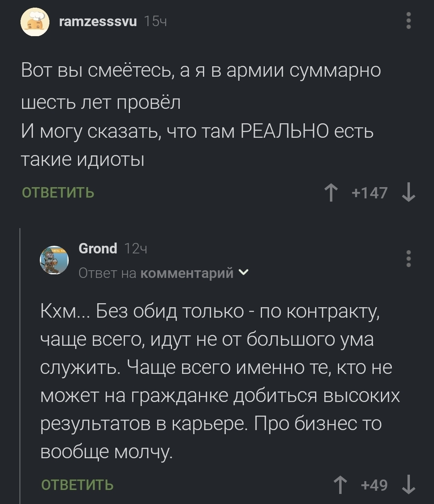Click the 'Ответ на комментарий' label
The height and width of the screenshot is (504, 434).
[x=156, y=273]
